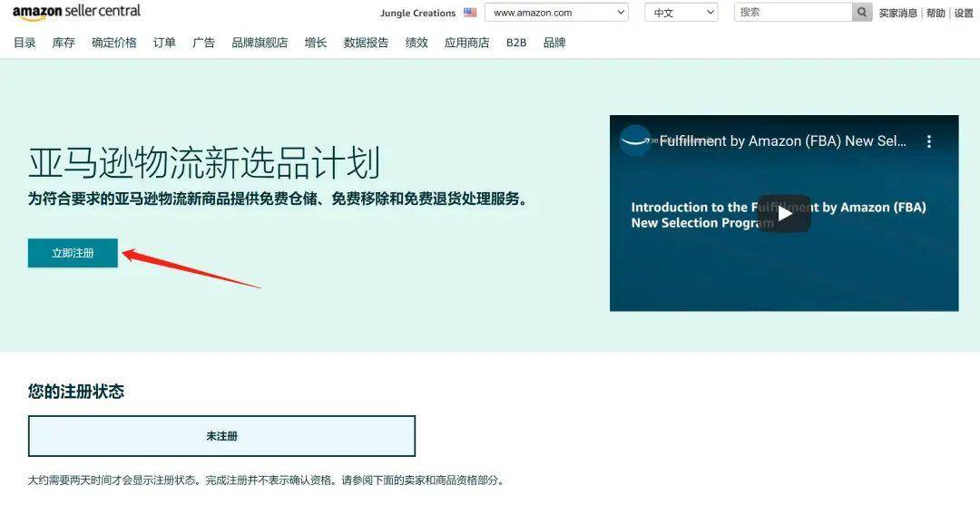Open the 数据报告 menu

point(366,43)
